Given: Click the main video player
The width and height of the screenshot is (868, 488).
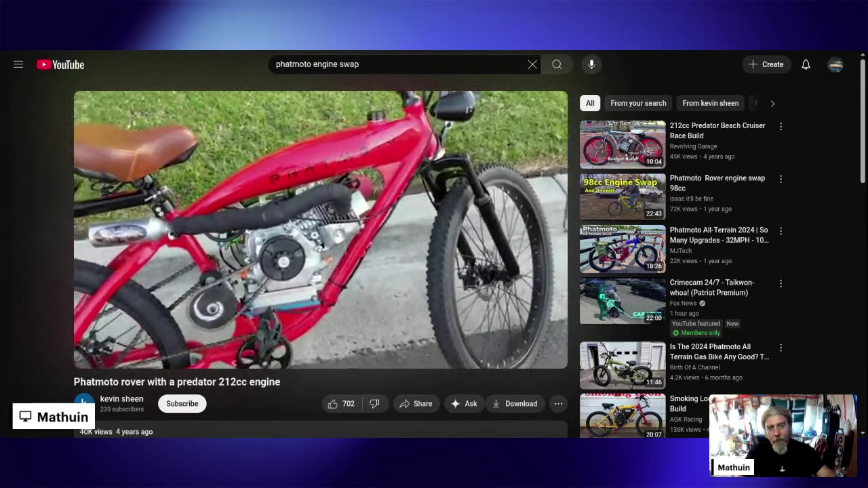Looking at the screenshot, I should point(321,230).
